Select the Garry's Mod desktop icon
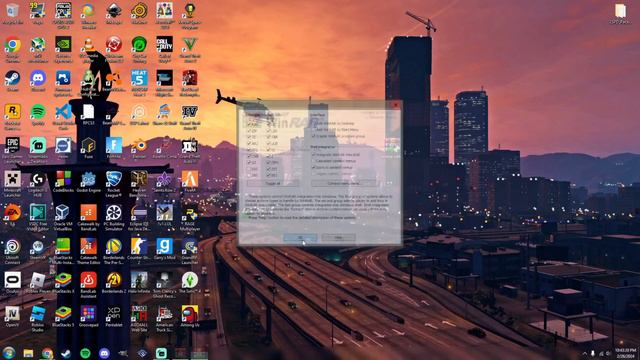 [x=164, y=249]
